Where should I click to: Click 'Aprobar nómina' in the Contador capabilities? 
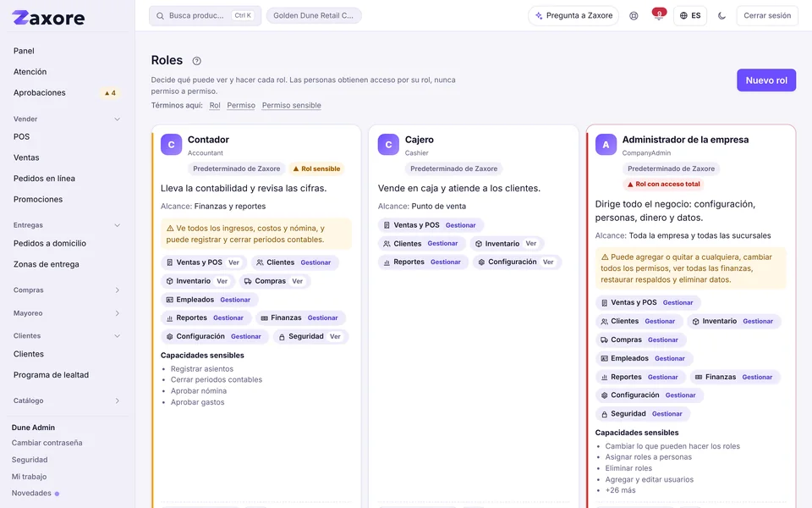click(x=199, y=391)
